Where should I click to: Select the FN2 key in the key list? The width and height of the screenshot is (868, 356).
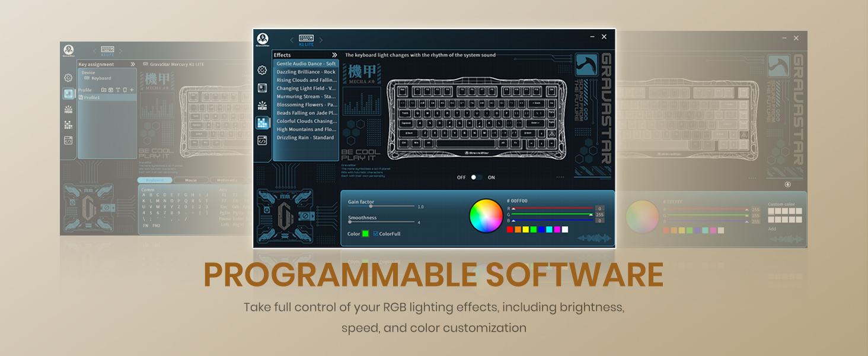click(x=156, y=225)
